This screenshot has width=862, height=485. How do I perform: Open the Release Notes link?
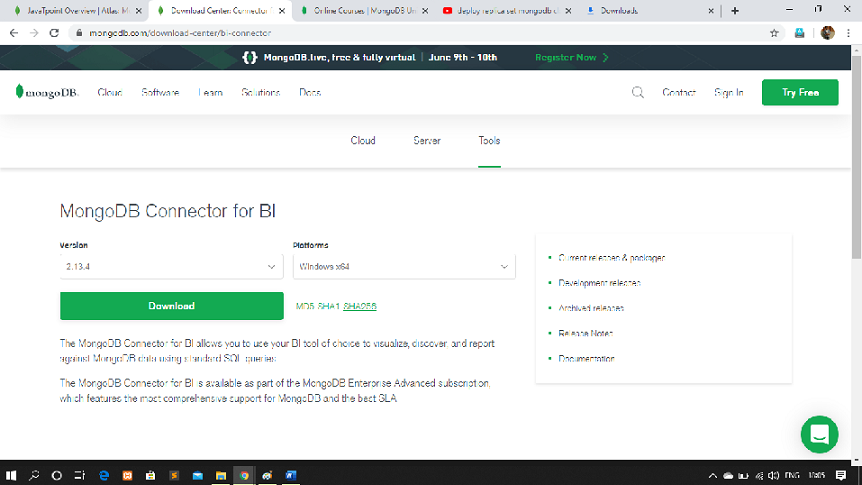585,333
